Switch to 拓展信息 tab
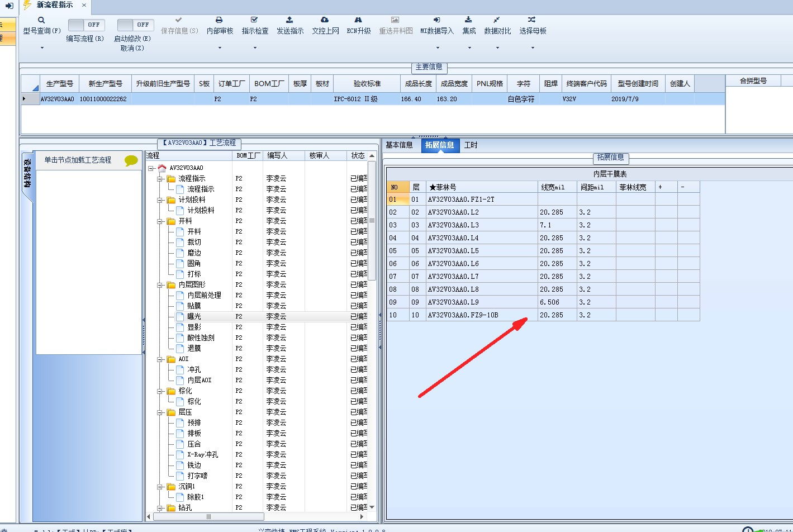This screenshot has height=532, width=793. tap(440, 145)
